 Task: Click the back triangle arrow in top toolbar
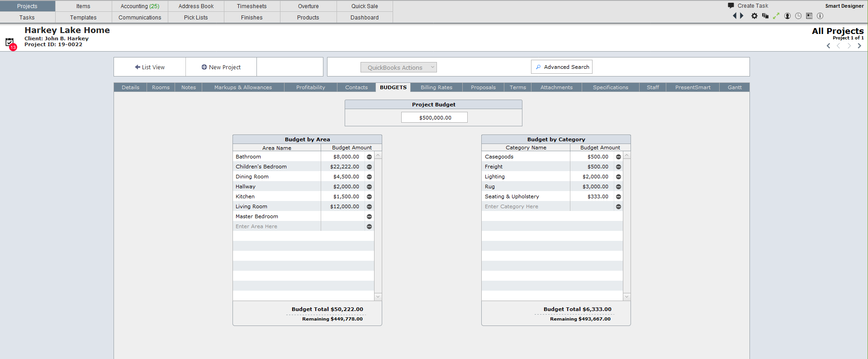pos(735,16)
